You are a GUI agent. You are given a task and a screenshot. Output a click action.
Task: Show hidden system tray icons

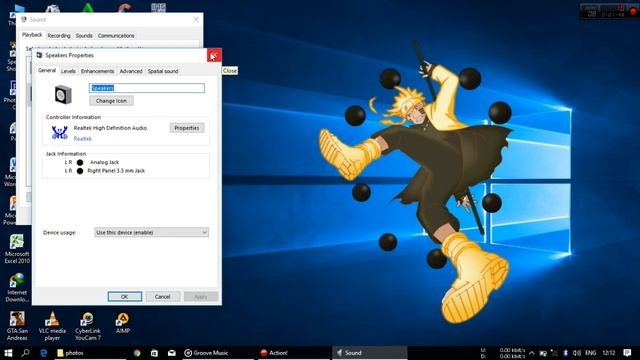(532, 353)
